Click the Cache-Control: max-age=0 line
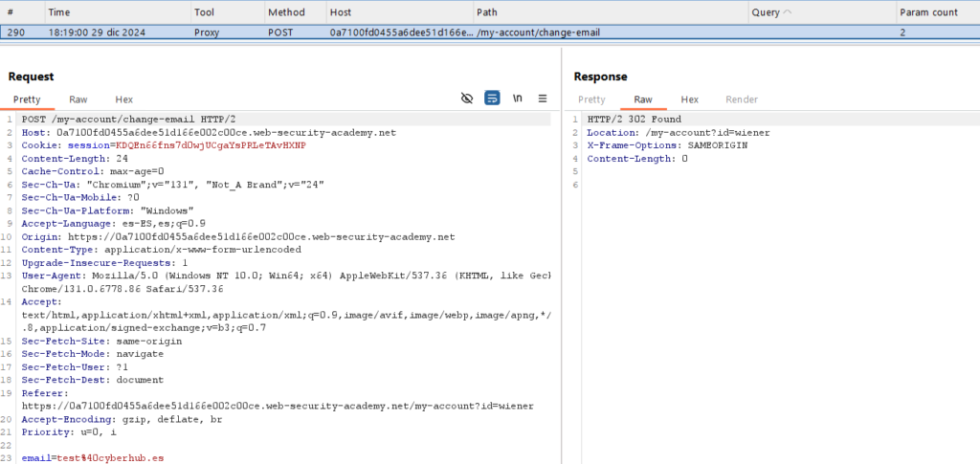This screenshot has width=980, height=464. tap(93, 172)
